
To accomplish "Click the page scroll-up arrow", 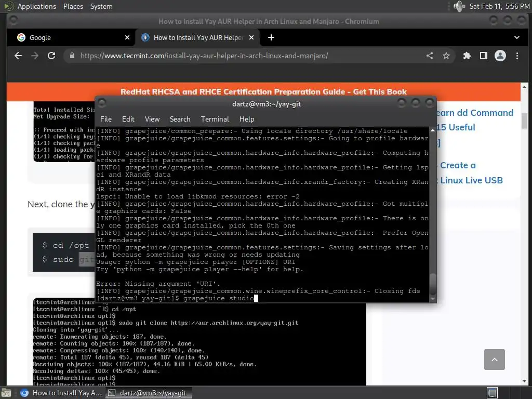I will point(524,87).
